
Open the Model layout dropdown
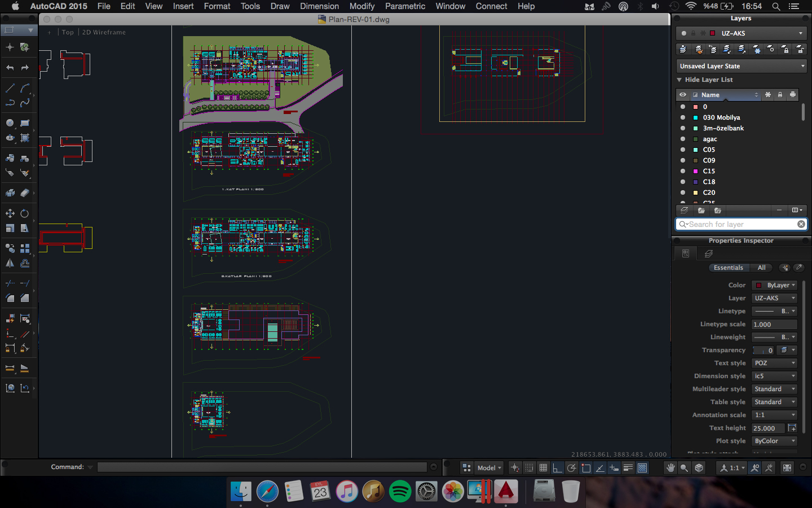pos(489,468)
